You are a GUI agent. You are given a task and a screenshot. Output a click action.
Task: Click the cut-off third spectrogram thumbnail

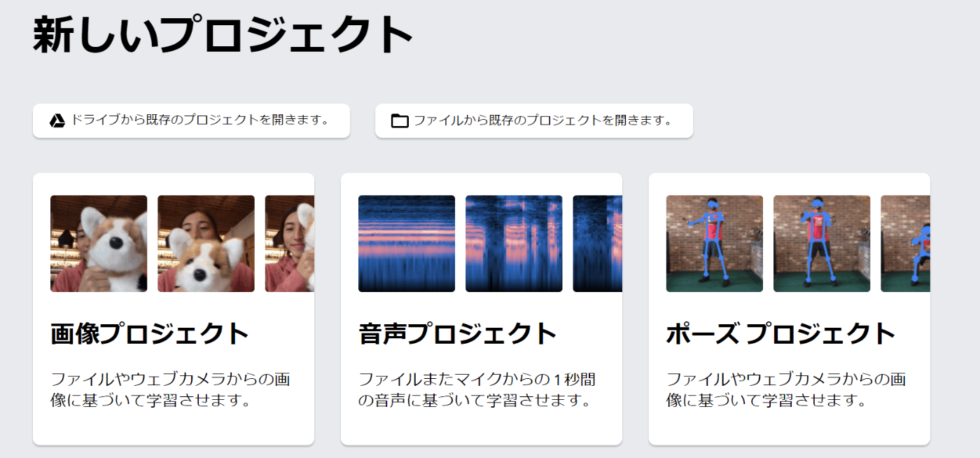pyautogui.click(x=598, y=244)
